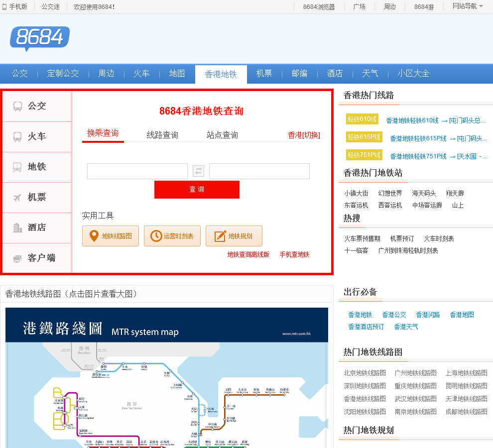Viewport: 493px width, 448px height.
Task: Click the 机票预订 hot search link
Action: 402,238
